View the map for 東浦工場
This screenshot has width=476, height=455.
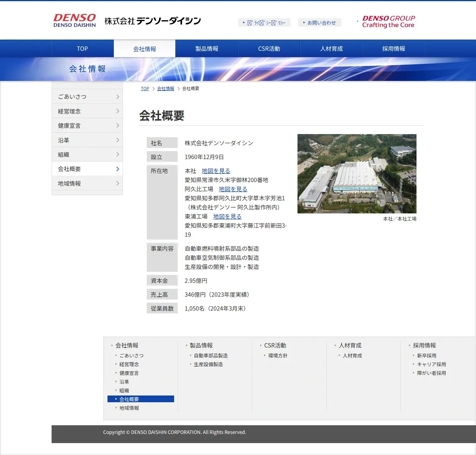pos(227,217)
